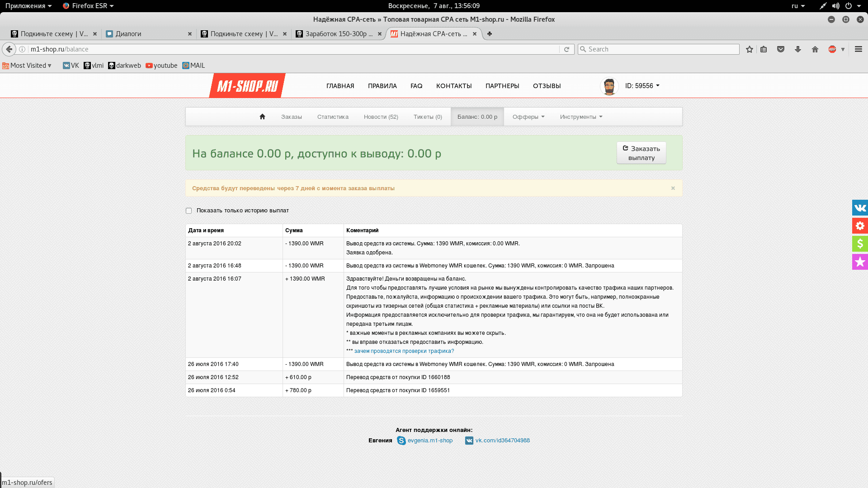Dismiss the yellow payout notice

click(673, 188)
